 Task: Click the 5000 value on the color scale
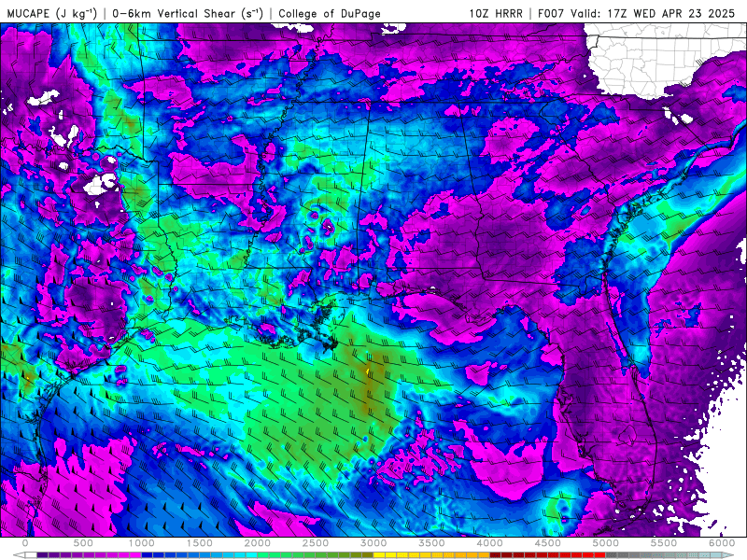[x=606, y=543]
